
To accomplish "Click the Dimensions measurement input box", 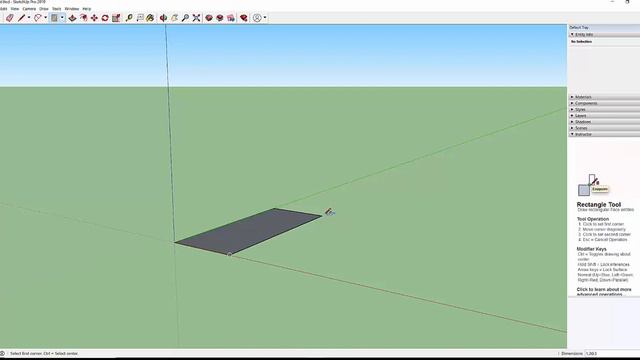I will pos(612,353).
